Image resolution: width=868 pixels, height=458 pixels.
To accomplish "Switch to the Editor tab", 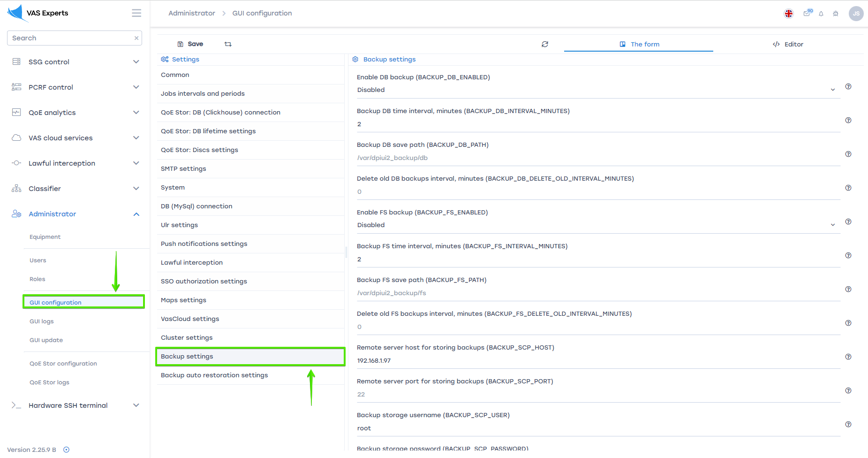I will (x=788, y=44).
